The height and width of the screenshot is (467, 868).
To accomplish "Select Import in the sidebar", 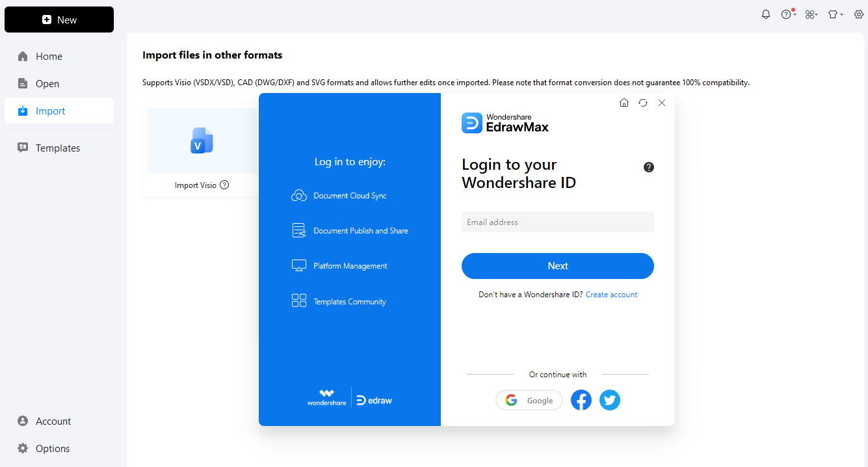I will [59, 111].
